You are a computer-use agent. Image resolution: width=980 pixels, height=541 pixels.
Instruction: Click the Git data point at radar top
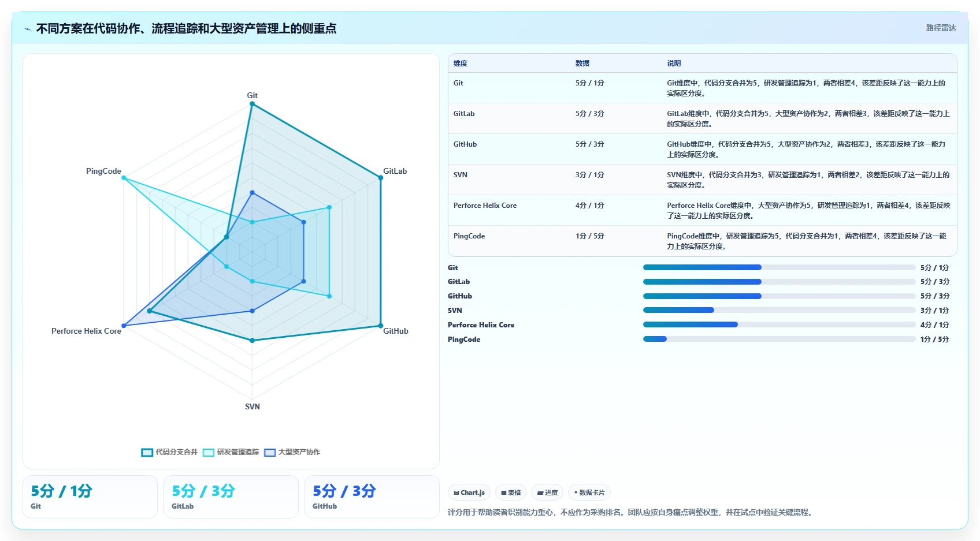(252, 104)
